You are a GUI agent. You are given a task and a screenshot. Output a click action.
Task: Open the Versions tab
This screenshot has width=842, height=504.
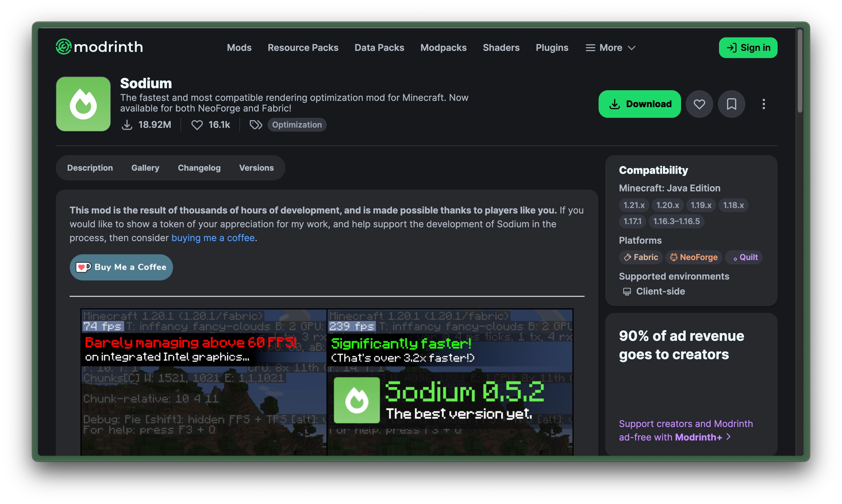[256, 168]
